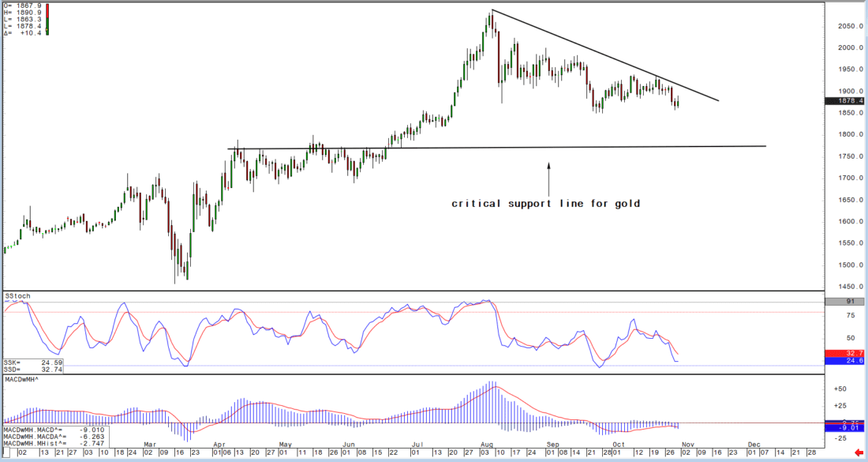Click the blue -9.01 MACD value tag

(x=844, y=428)
